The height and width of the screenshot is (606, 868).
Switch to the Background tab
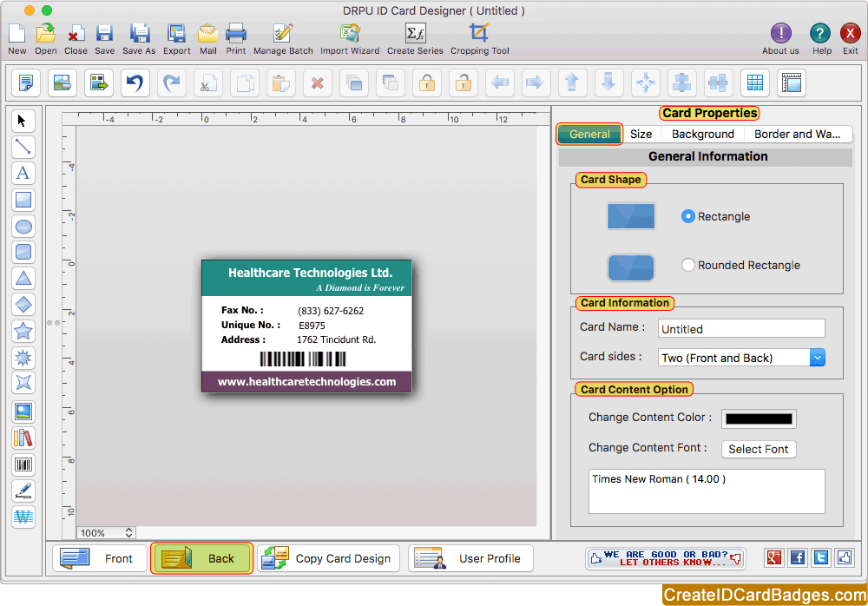(x=703, y=134)
